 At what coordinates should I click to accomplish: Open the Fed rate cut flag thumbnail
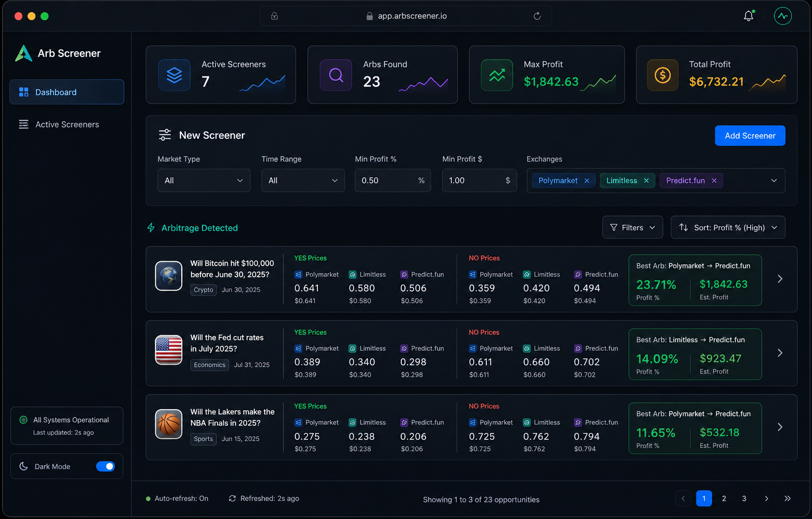coord(169,350)
